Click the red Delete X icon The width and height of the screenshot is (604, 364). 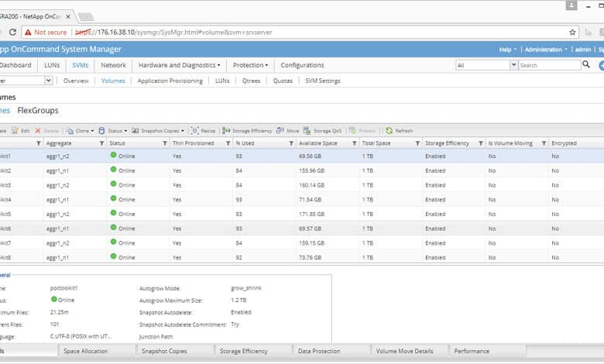38,131
